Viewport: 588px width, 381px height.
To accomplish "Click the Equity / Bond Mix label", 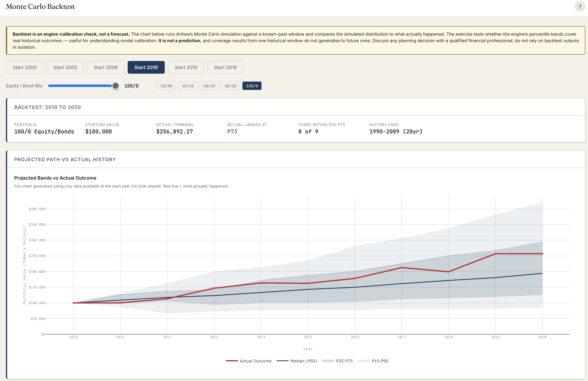I will 25,86.
